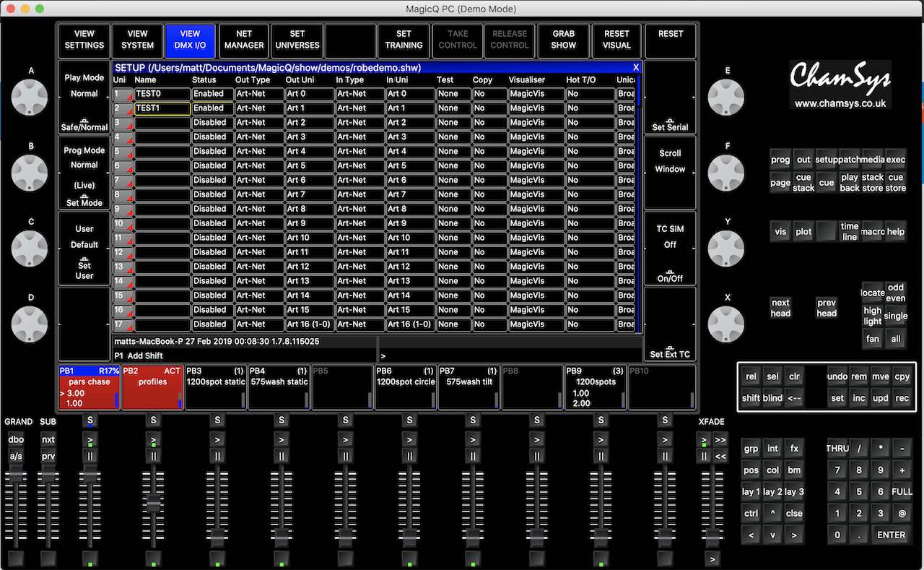
Task: Open In Uni Art 16 (1-0) cell
Action: (411, 325)
